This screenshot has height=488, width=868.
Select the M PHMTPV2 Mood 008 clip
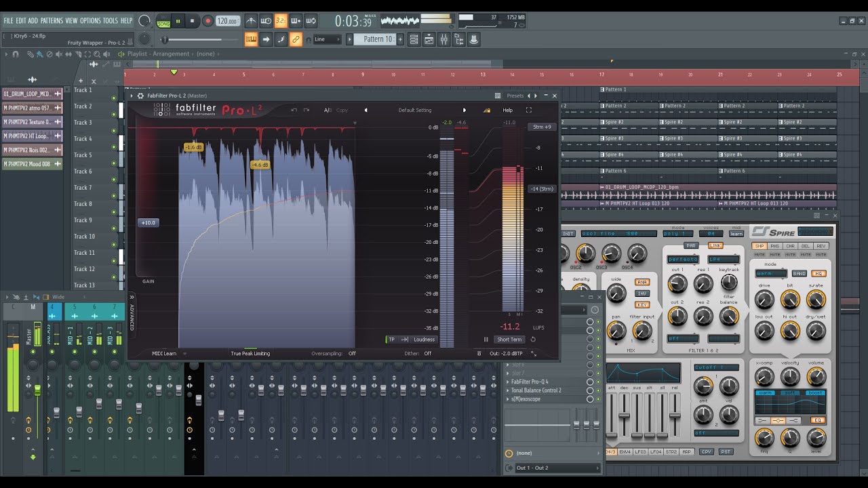pos(32,164)
